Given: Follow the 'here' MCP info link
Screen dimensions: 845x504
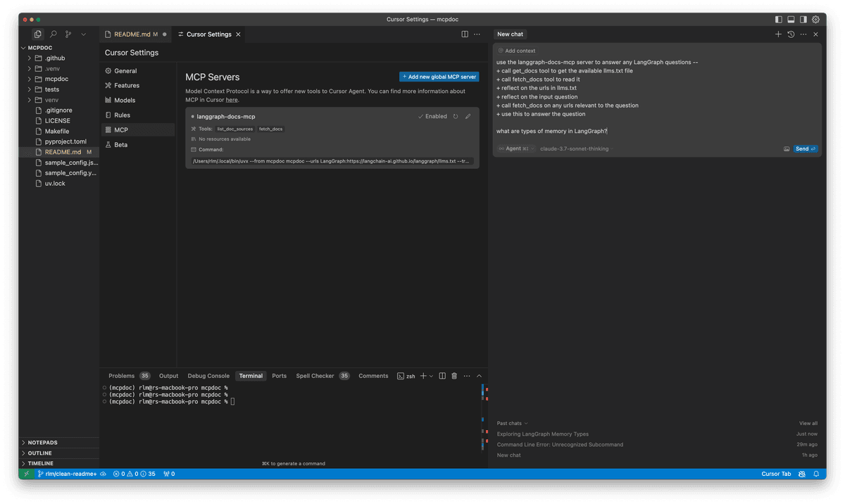Looking at the screenshot, I should pyautogui.click(x=231, y=100).
